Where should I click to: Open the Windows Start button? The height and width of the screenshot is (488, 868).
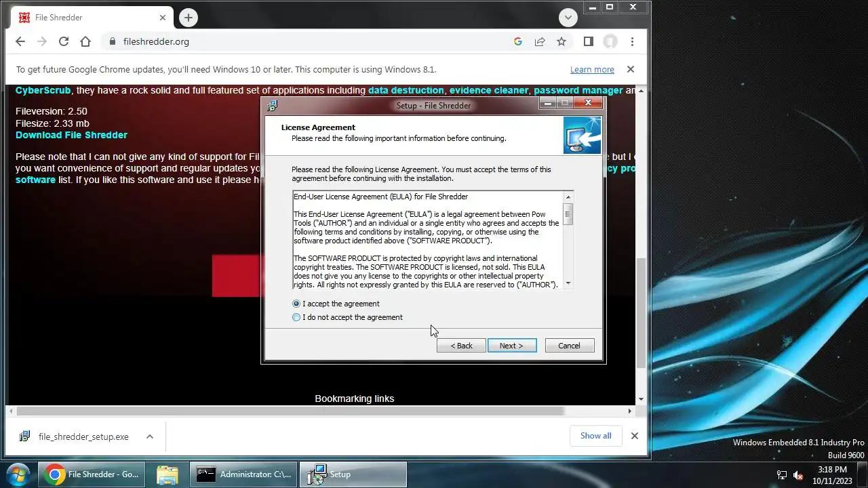18,474
